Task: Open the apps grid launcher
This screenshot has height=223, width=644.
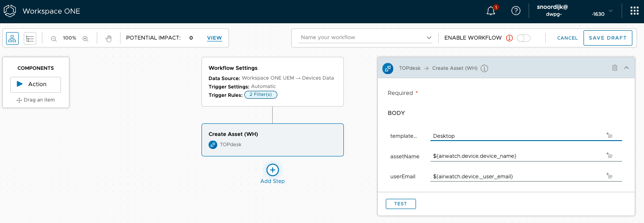Action: (x=634, y=11)
